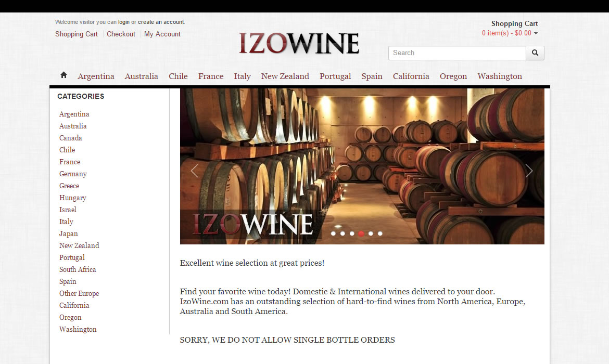Open New Zealand in top navigation menu
This screenshot has height=364, width=609.
(x=285, y=76)
